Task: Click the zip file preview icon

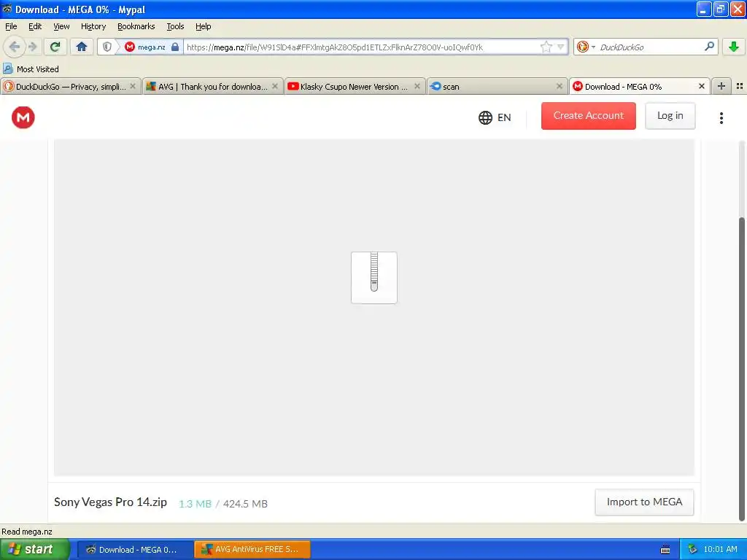Action: pyautogui.click(x=374, y=278)
